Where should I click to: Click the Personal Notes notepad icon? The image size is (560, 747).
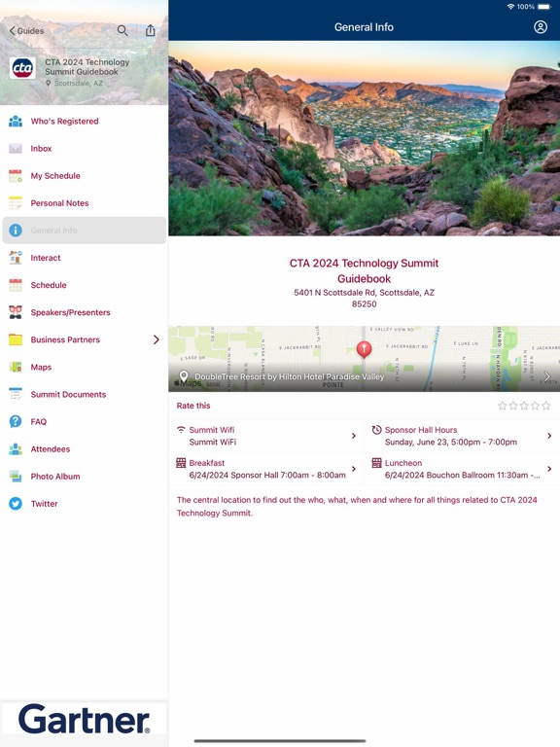click(16, 203)
